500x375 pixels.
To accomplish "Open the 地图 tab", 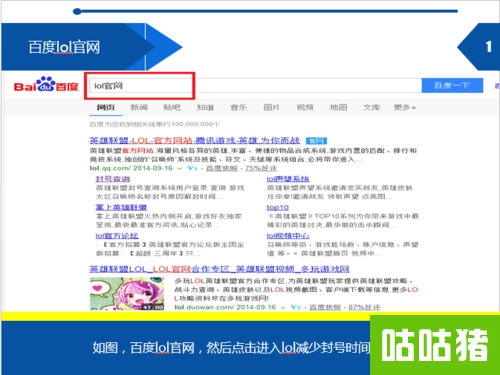I will tap(338, 107).
